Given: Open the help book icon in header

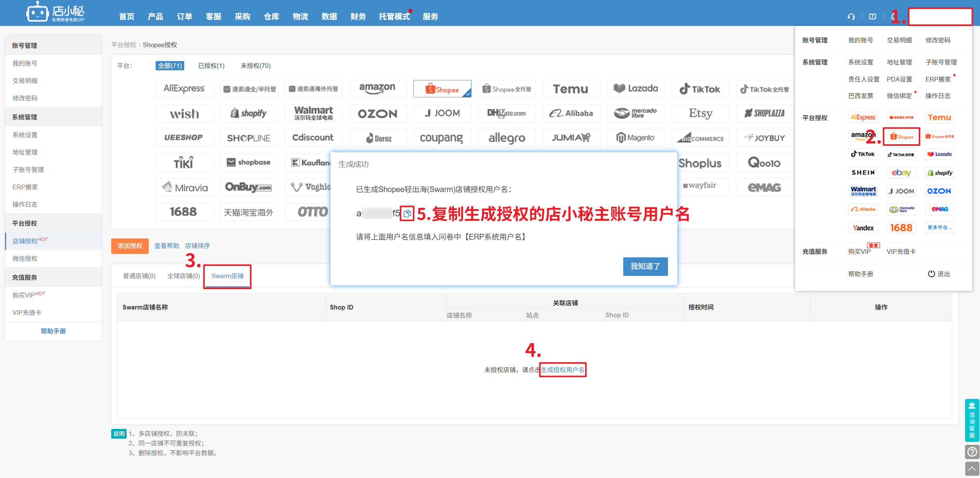Looking at the screenshot, I should pos(873,17).
